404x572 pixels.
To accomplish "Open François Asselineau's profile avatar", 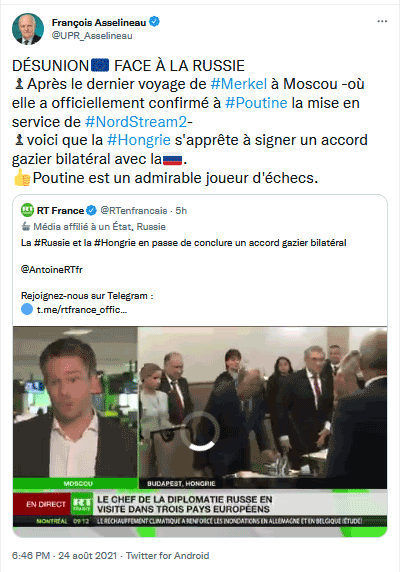I will [x=28, y=29].
